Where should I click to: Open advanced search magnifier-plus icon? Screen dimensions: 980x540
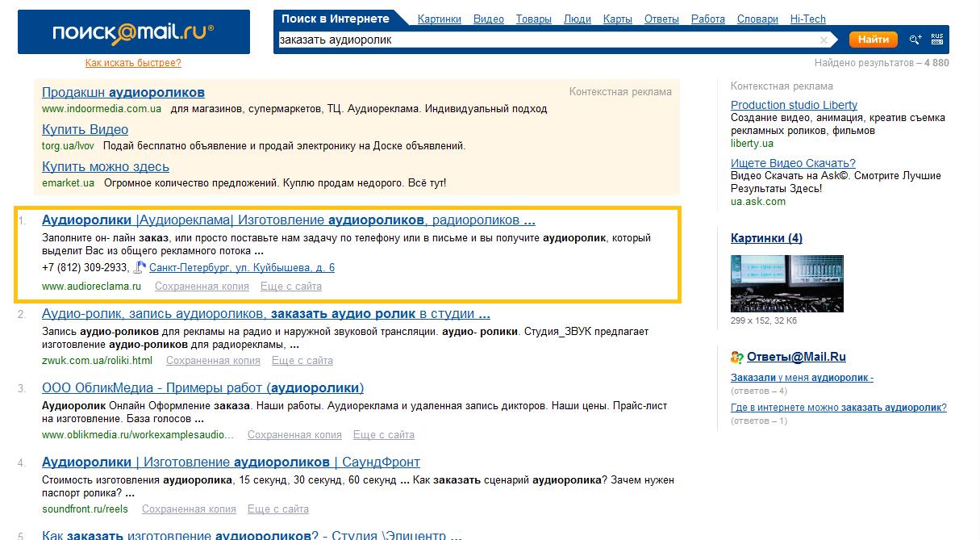(915, 40)
